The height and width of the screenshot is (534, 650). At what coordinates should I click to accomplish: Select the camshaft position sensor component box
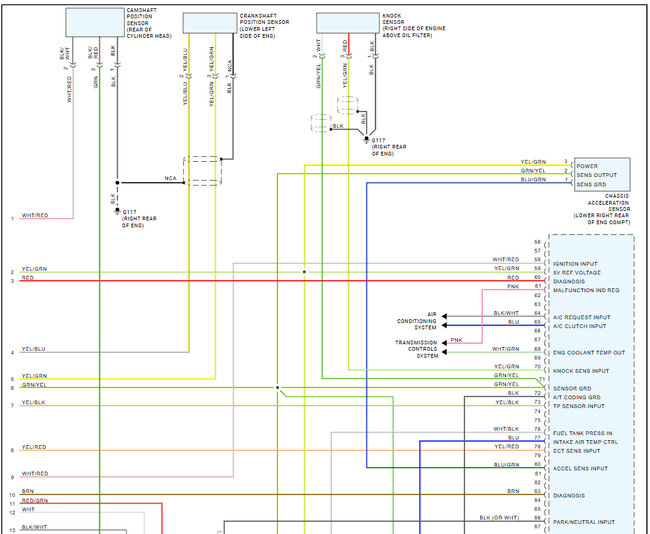(x=95, y=22)
